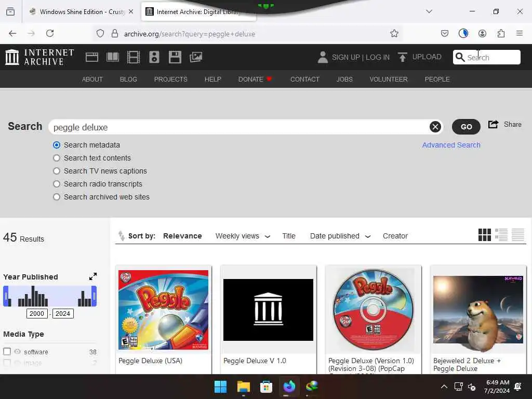The height and width of the screenshot is (399, 532).
Task: Open the Save to Pocket icon
Action: tap(445, 33)
